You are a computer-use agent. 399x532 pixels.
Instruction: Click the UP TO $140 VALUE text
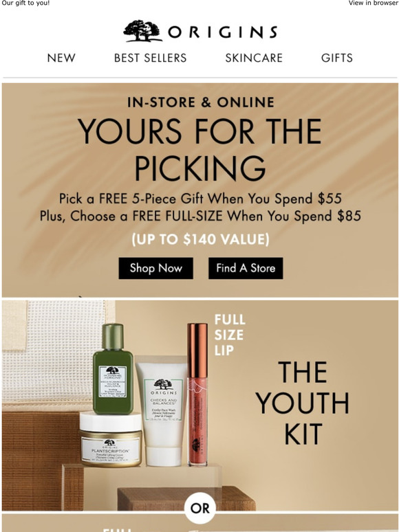pyautogui.click(x=200, y=239)
